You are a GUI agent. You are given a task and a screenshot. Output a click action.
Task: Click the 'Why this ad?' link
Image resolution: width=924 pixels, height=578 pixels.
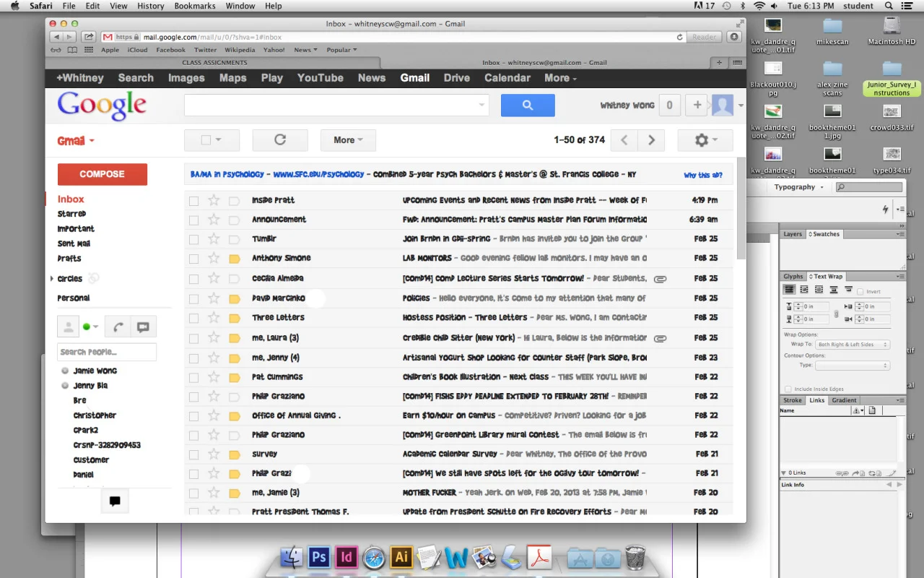tap(703, 175)
